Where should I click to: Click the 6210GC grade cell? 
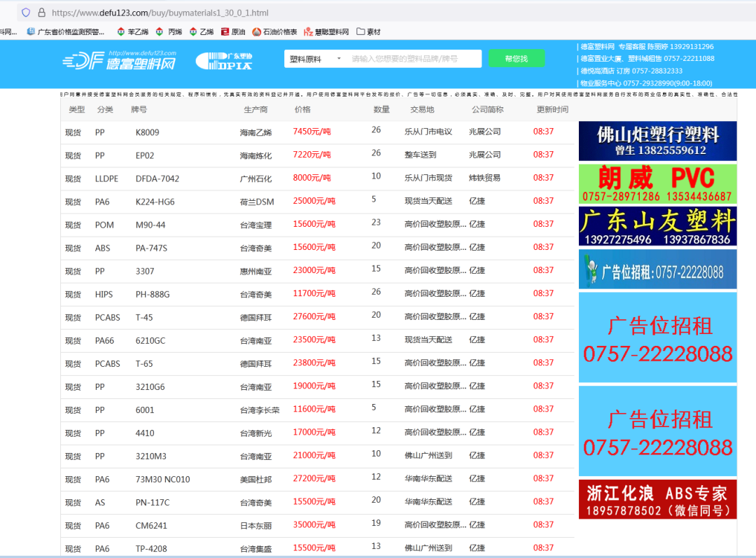pos(150,341)
